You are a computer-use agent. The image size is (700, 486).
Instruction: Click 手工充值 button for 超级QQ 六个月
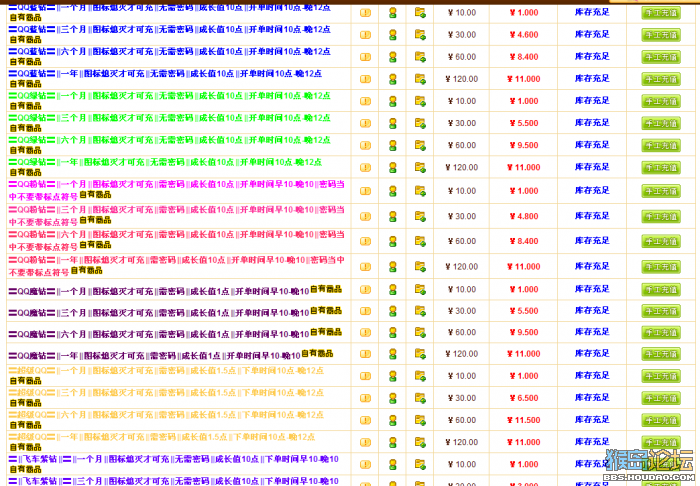click(661, 420)
